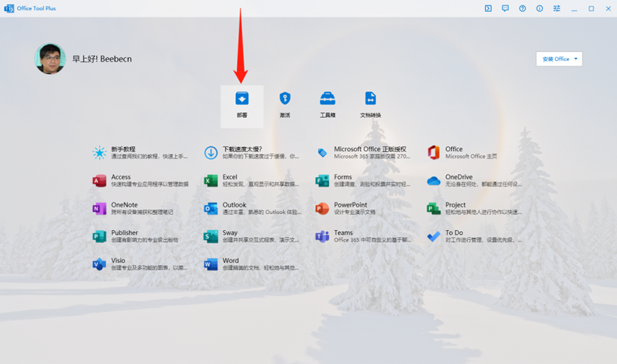Select the Teams app icon
The height and width of the screenshot is (364, 617).
[x=322, y=236]
